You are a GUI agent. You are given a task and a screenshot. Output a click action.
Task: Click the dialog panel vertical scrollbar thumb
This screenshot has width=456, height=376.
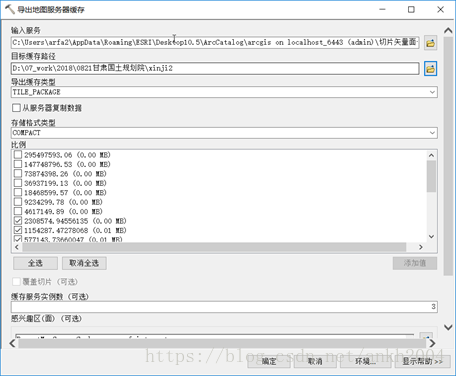coord(448,156)
